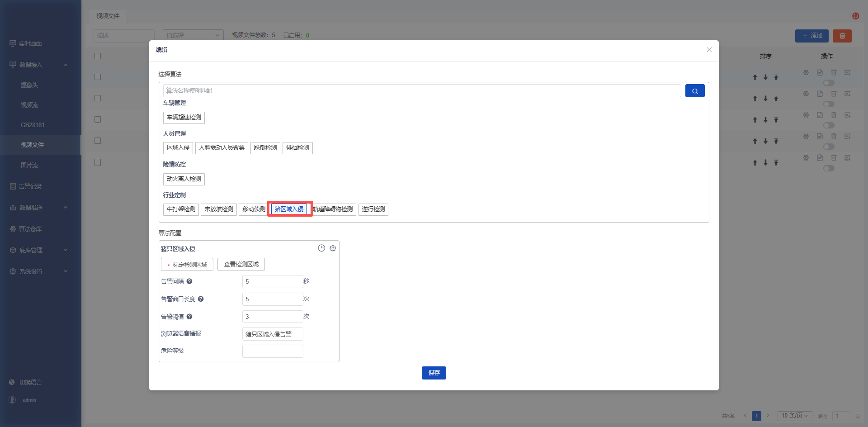Click the red power logout icon

click(x=856, y=16)
